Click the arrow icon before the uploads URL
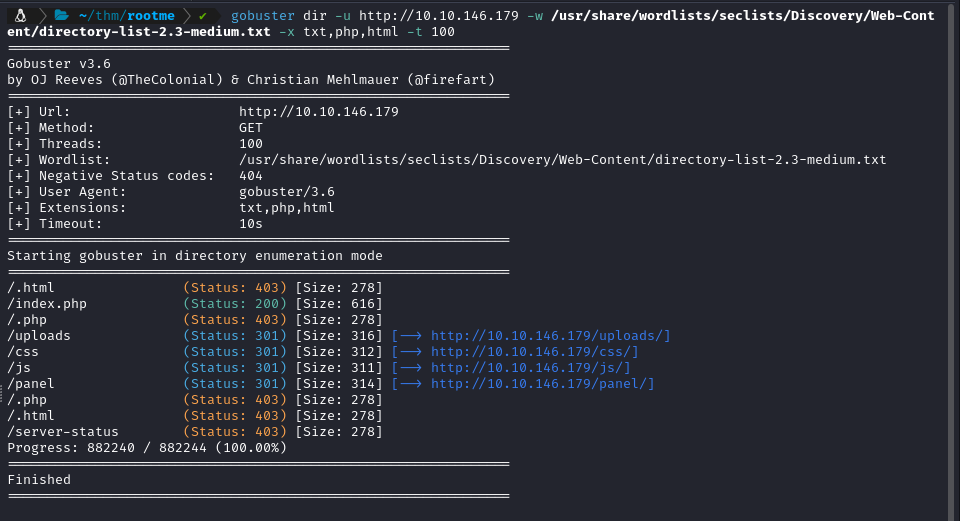Screen dimensions: 960x521 pos(411,336)
